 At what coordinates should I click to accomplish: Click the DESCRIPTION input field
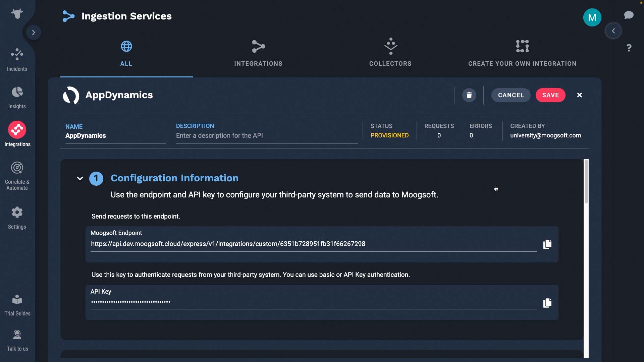pos(267,136)
